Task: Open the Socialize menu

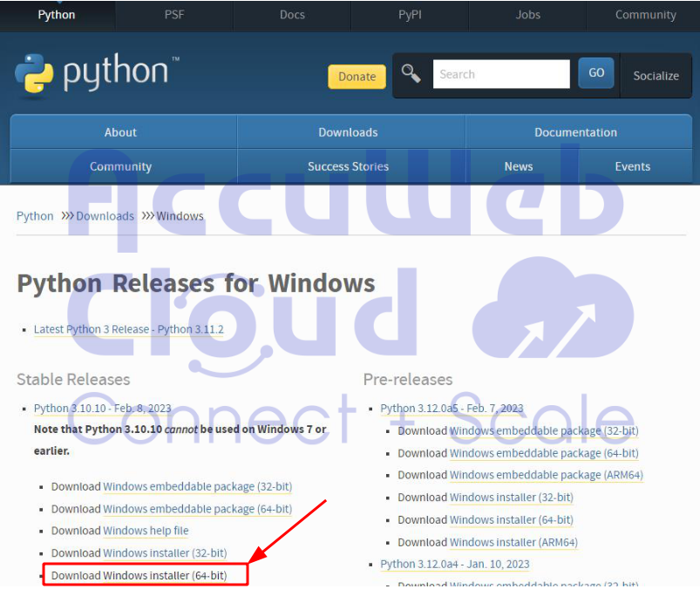Action: 656,76
